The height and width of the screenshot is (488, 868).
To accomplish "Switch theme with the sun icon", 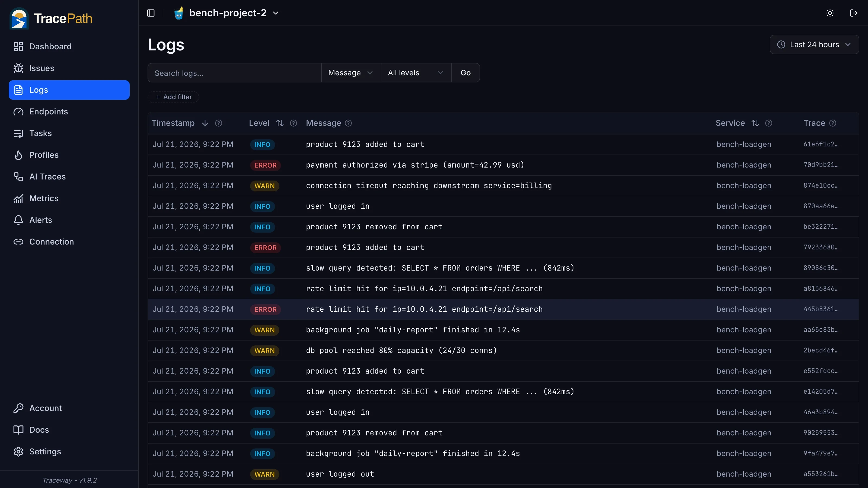I will click(830, 13).
